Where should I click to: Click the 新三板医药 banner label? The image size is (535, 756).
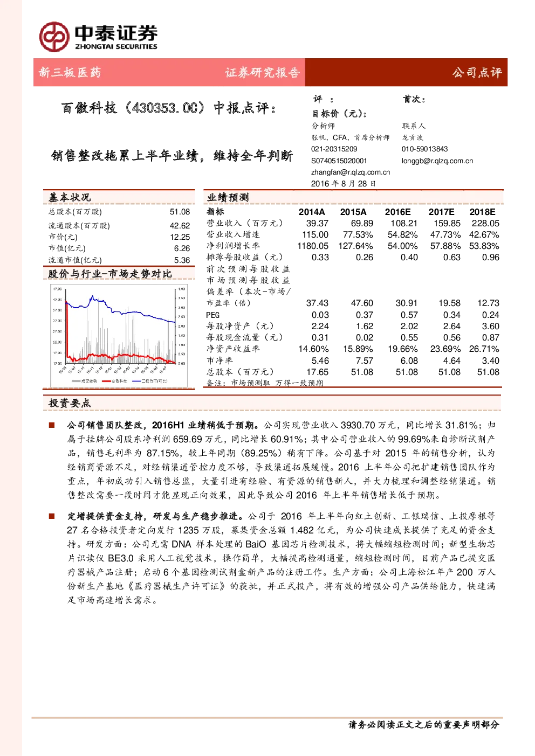click(70, 73)
